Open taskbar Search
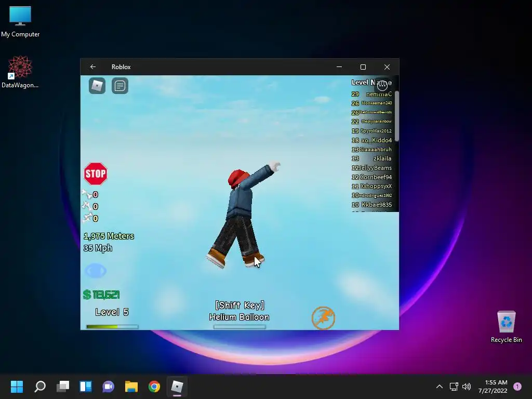The image size is (532, 399). 40,387
